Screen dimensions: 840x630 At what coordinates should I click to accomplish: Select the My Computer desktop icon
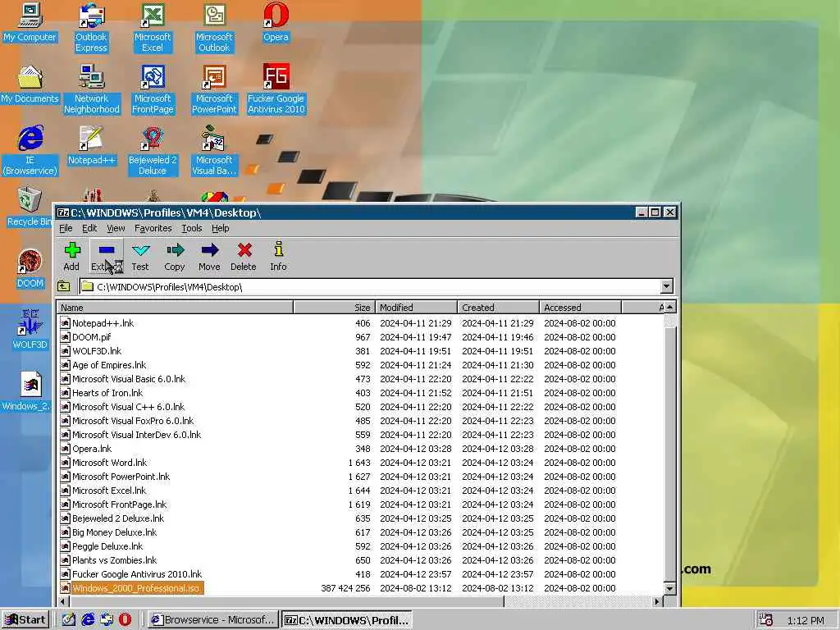(x=30, y=24)
